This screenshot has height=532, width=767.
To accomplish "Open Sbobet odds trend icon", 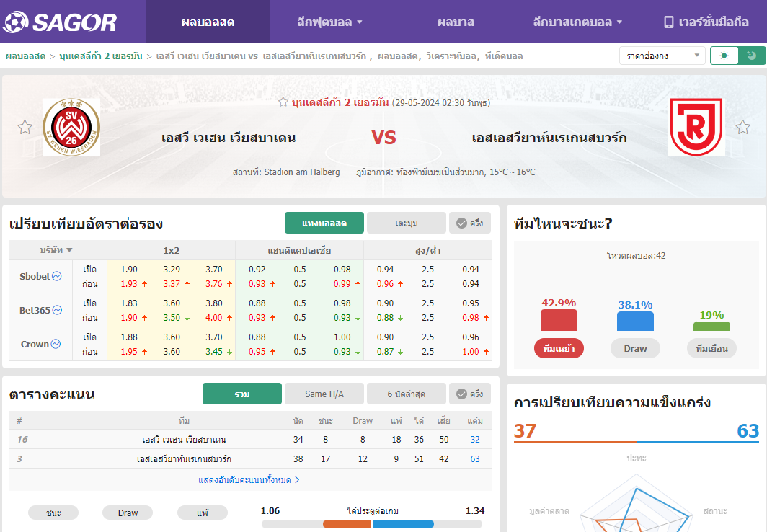I will click(x=57, y=276).
